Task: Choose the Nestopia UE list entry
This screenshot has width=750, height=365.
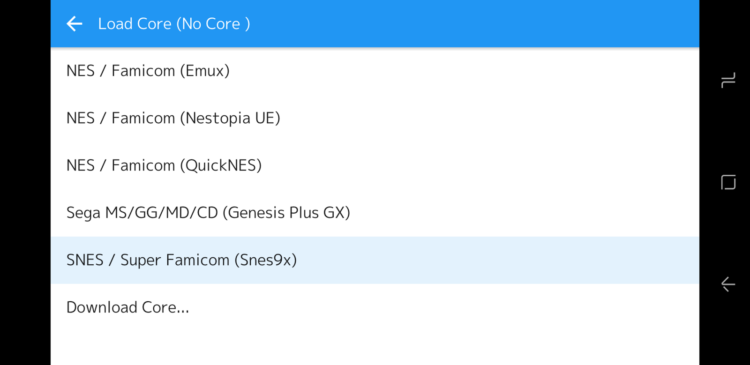Action: [375, 118]
